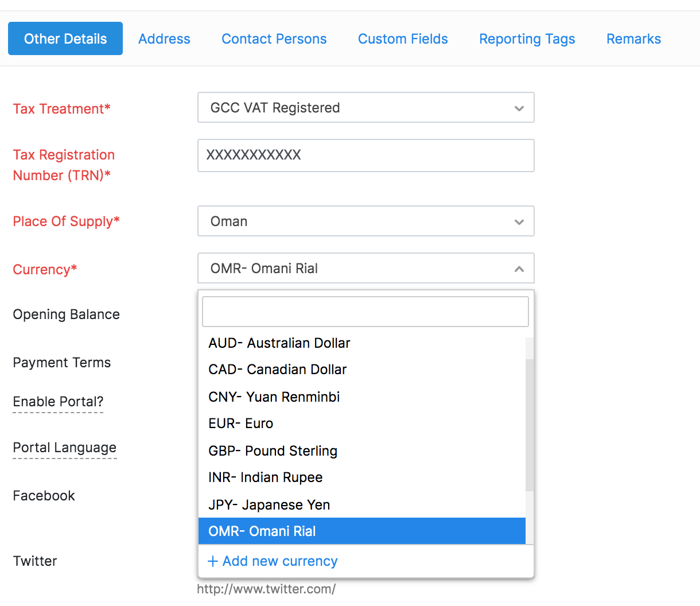Select the Other Details tab
Image resolution: width=700 pixels, height=606 pixels.
click(x=65, y=39)
